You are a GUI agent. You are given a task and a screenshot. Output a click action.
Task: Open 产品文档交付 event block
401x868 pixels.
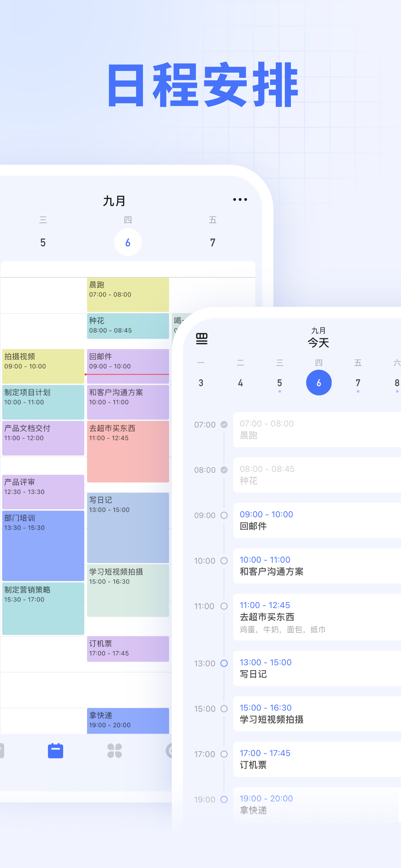coord(43,438)
